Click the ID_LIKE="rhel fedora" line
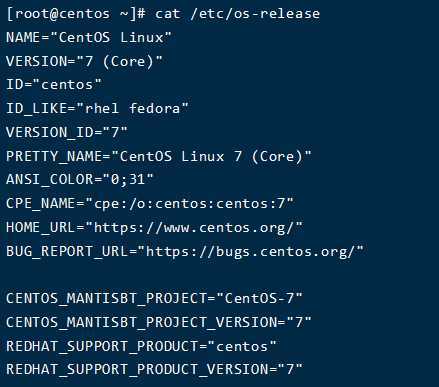The height and width of the screenshot is (387, 439). point(97,109)
